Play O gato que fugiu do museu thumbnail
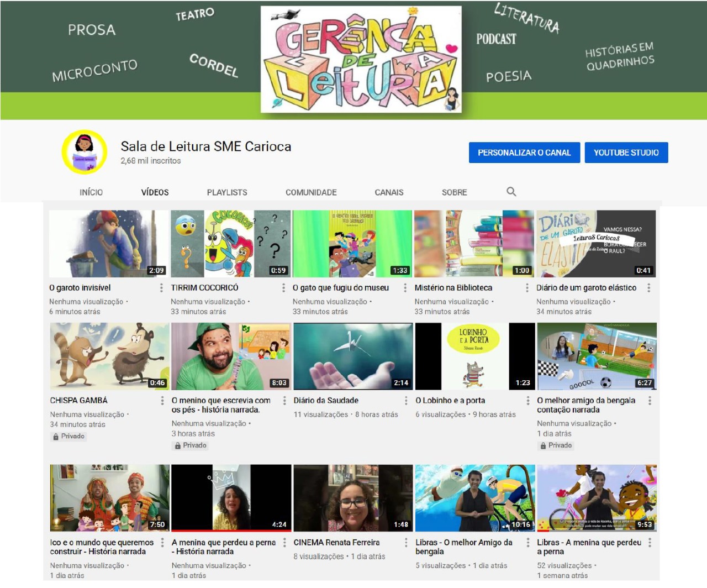 coord(352,244)
